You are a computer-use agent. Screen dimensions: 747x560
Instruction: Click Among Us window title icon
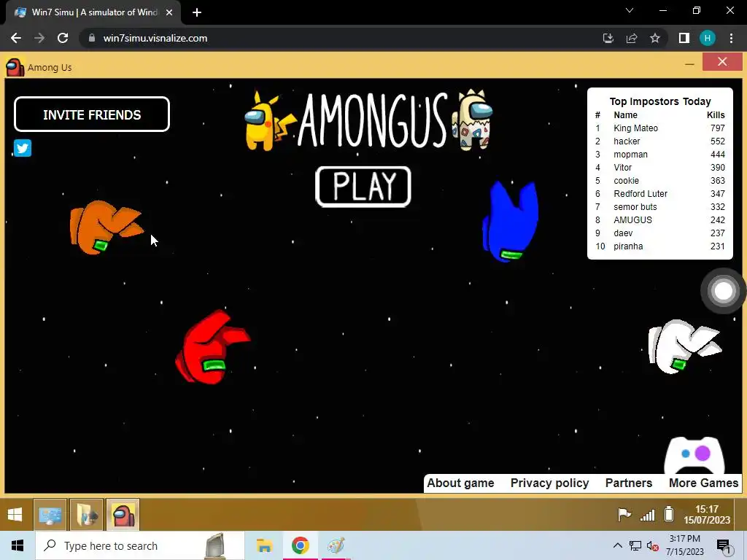click(x=15, y=67)
